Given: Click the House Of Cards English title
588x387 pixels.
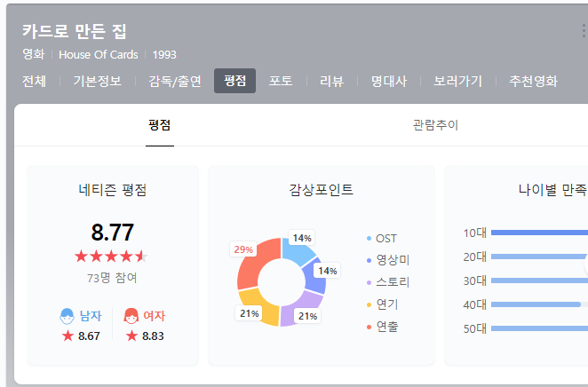Looking at the screenshot, I should pos(99,55).
